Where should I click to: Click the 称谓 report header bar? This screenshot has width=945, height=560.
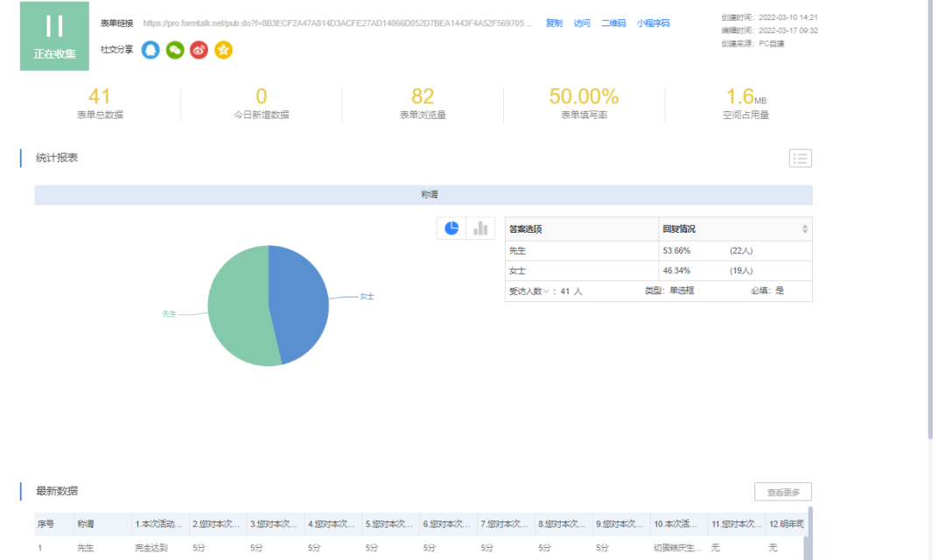[423, 195]
